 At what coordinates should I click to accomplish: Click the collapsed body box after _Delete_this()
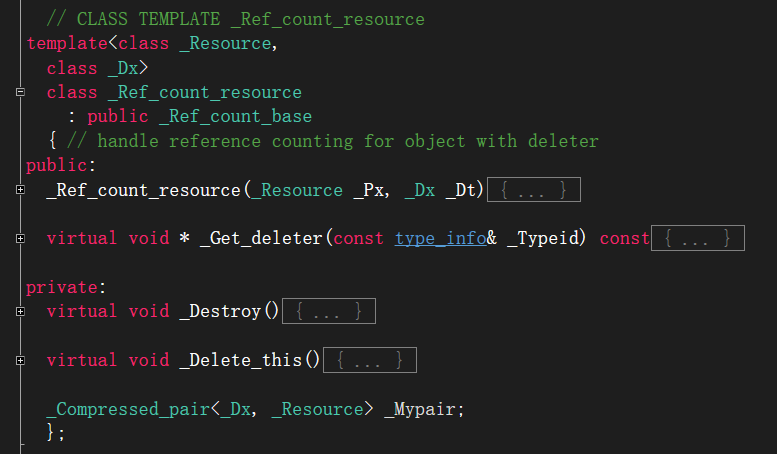click(370, 360)
